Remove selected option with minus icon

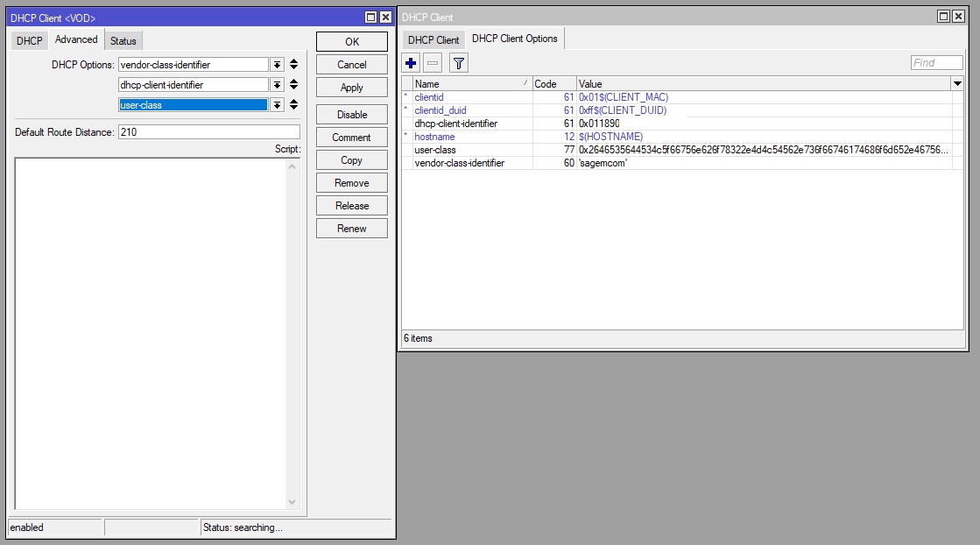click(433, 63)
